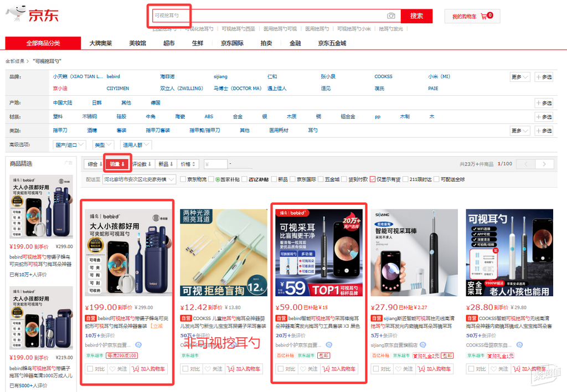Go to 美妆馆 in the navigation
Screen dimensions: 567x392
[138, 43]
